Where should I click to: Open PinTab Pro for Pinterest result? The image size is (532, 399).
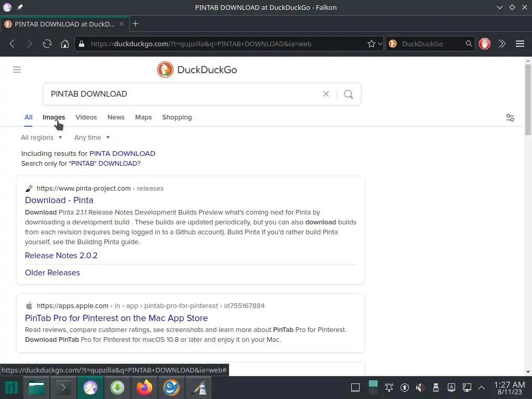tap(116, 318)
